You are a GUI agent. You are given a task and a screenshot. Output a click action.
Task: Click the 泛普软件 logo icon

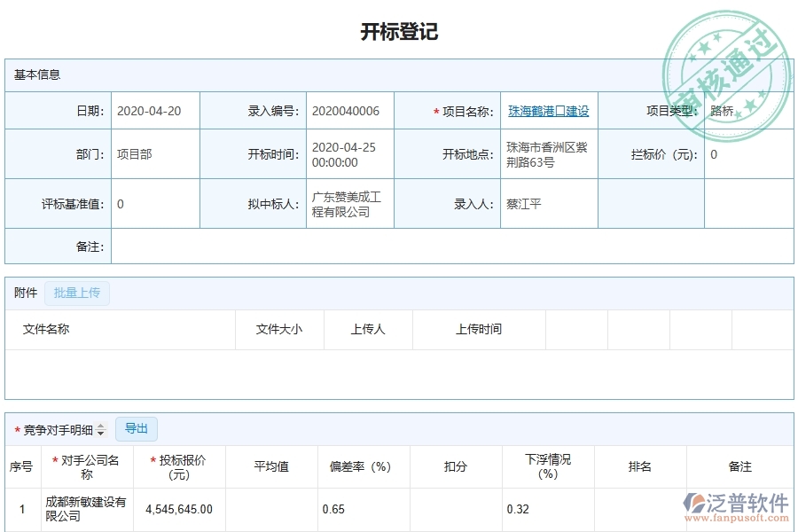pyautogui.click(x=695, y=502)
